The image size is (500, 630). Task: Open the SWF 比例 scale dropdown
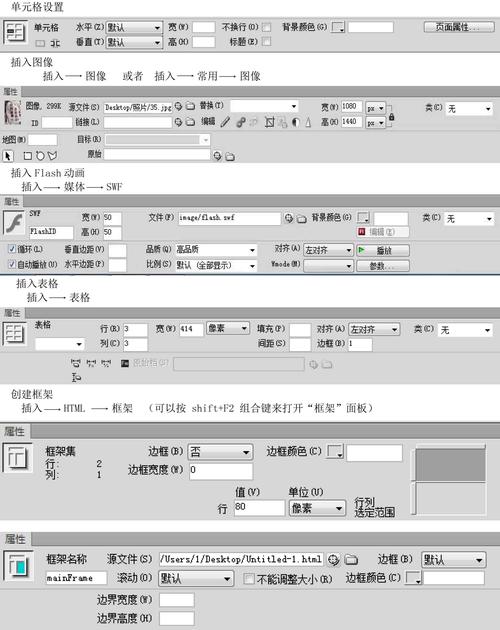(x=216, y=266)
